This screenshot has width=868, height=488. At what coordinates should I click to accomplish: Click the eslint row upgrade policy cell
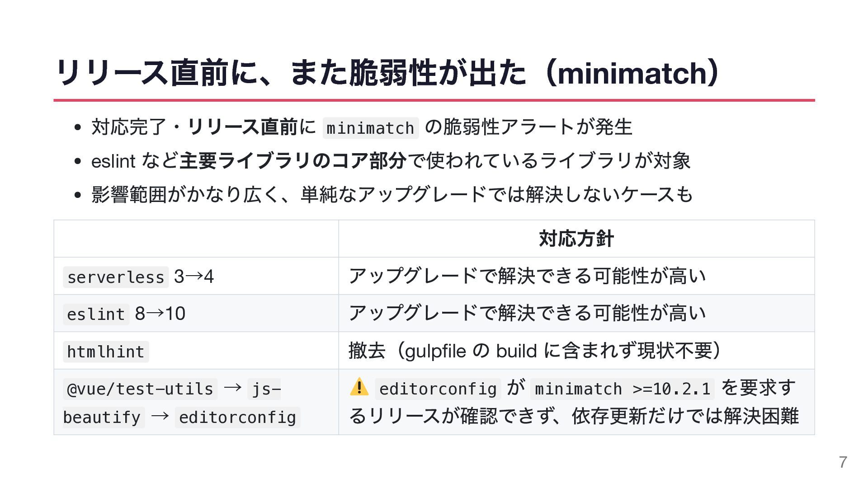576,313
